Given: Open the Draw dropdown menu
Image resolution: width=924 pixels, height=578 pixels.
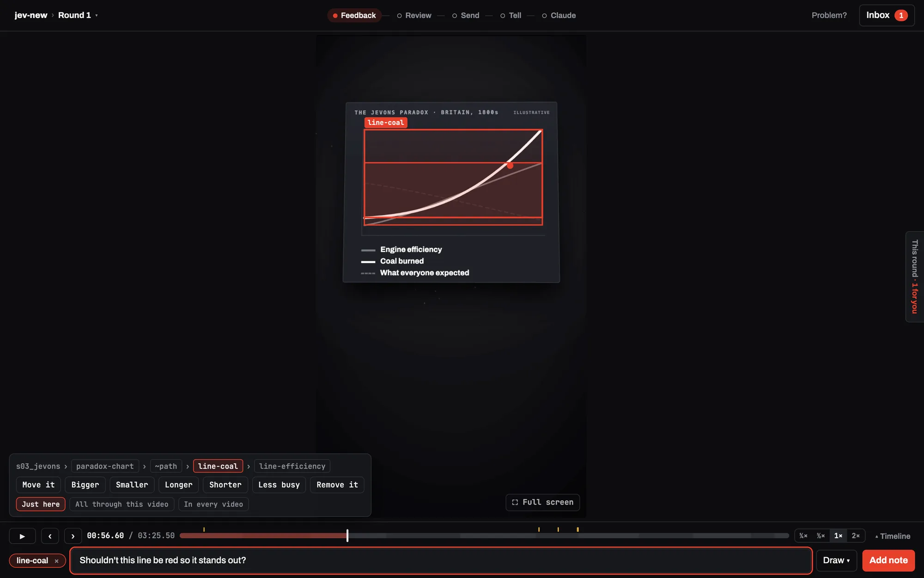Looking at the screenshot, I should 836,560.
